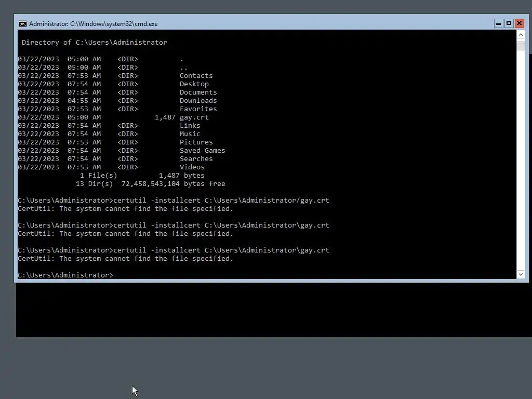Select the 'Saved Games' directory entry
The height and width of the screenshot is (399, 532).
(x=202, y=150)
